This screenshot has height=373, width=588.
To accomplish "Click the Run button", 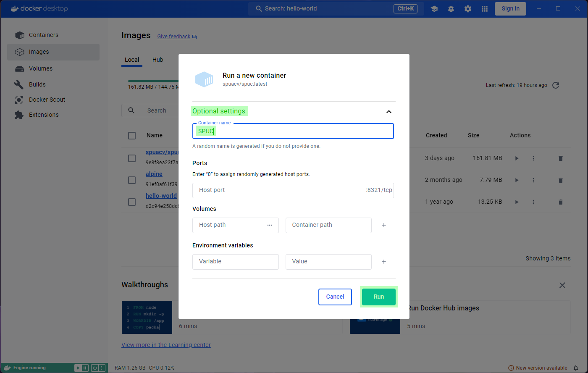I will [x=379, y=297].
